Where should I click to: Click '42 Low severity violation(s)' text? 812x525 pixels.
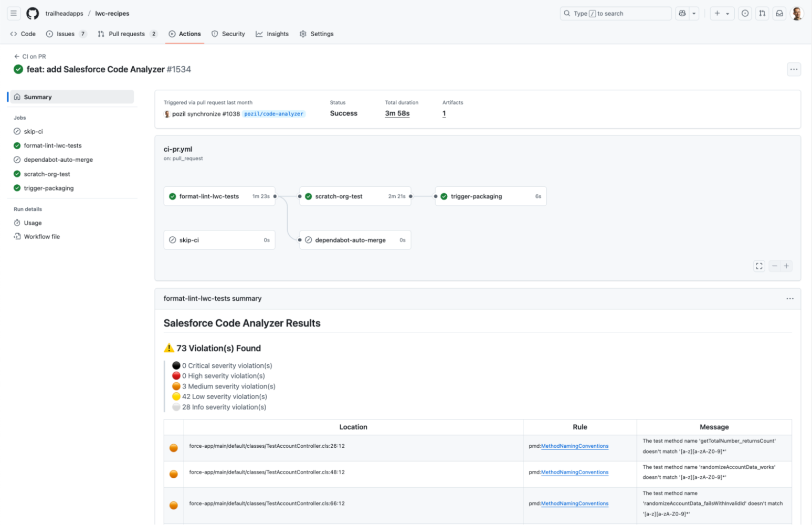click(x=224, y=397)
